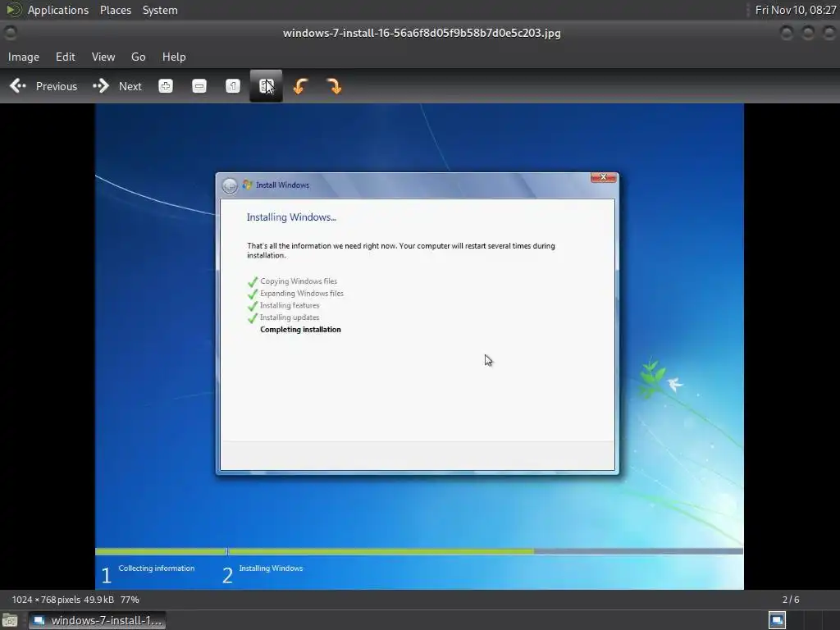Toggle the Best Fit zoom icon
840x630 pixels.
point(267,85)
